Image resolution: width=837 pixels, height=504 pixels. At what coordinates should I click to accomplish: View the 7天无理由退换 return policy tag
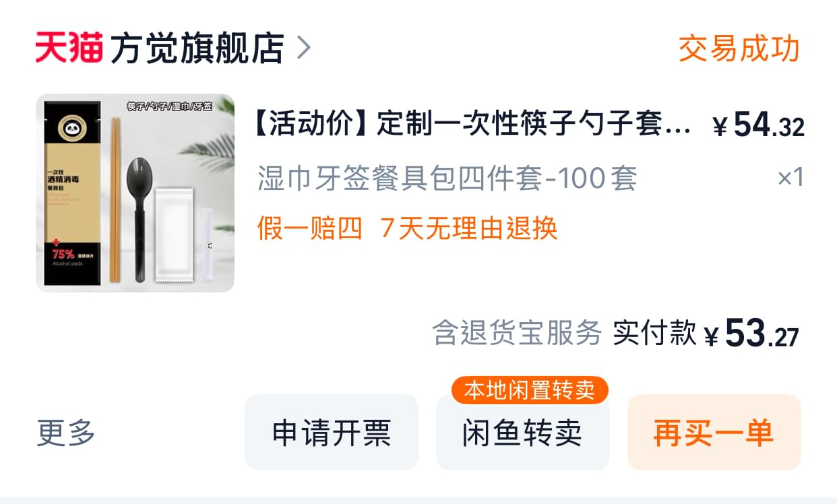point(469,228)
